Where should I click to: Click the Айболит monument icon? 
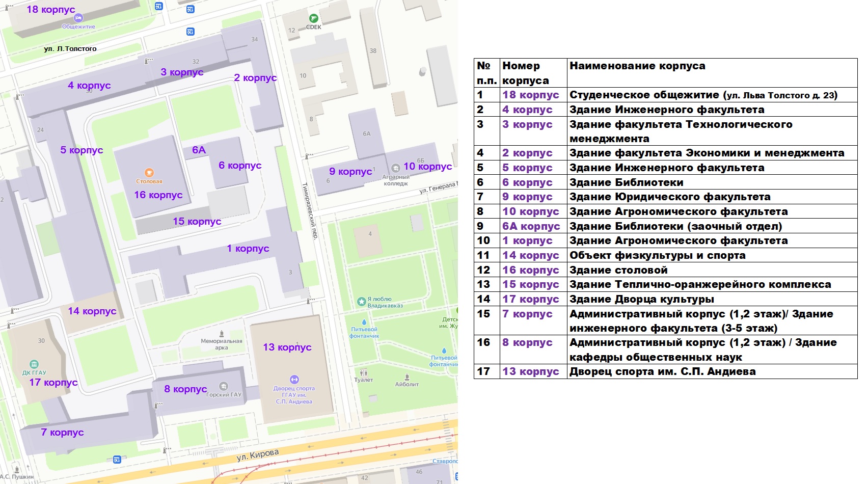[x=407, y=377]
